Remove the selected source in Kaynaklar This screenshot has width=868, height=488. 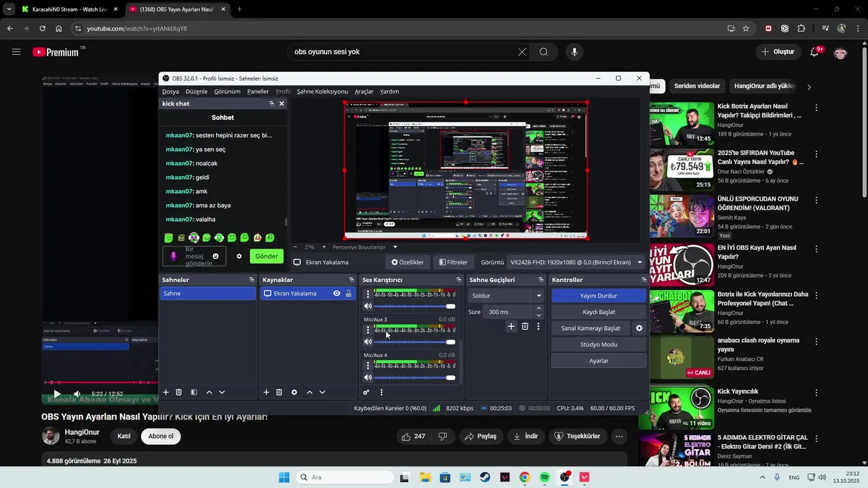[279, 392]
